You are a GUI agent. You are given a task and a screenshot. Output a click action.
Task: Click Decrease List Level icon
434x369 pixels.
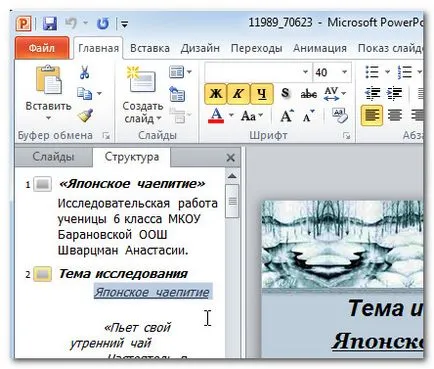coord(372,94)
